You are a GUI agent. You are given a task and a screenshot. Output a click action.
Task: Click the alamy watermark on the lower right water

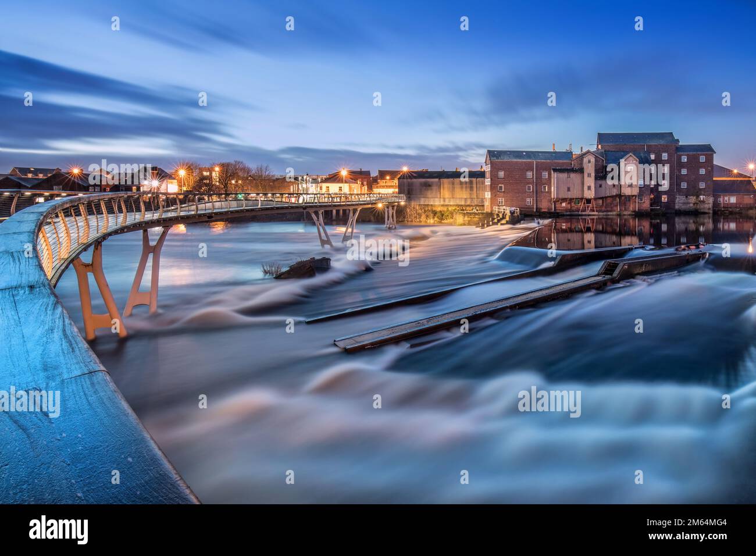click(549, 402)
